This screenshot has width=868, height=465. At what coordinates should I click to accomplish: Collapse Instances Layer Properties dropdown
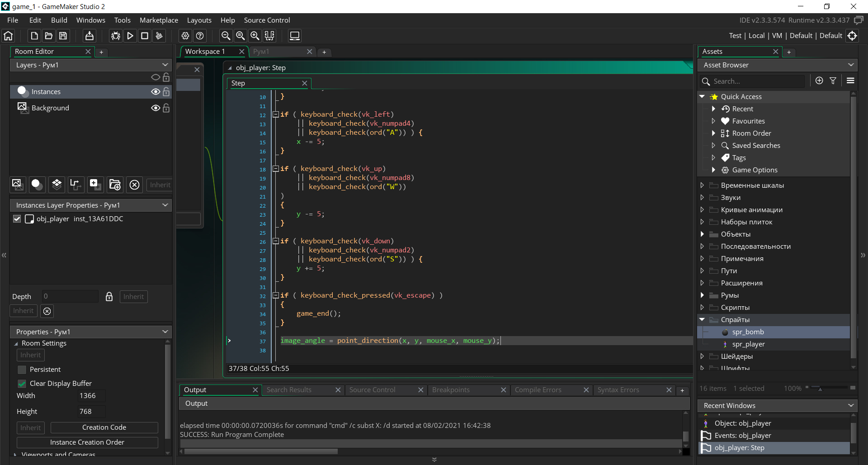(x=165, y=205)
